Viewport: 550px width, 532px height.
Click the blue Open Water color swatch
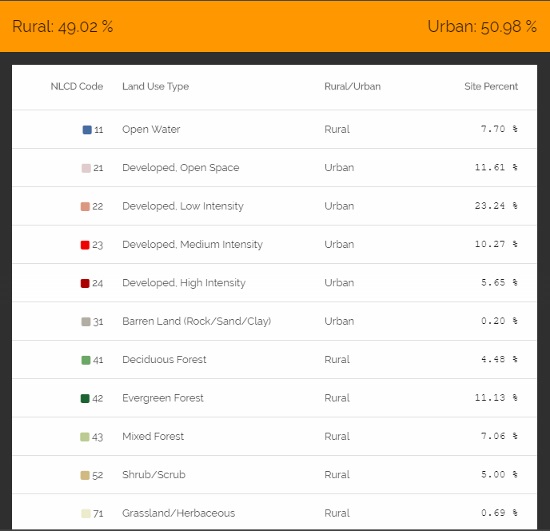tap(87, 130)
